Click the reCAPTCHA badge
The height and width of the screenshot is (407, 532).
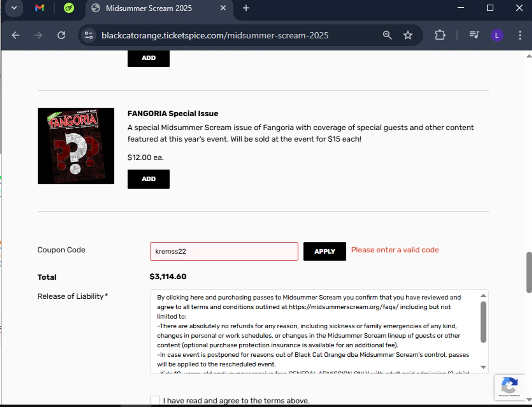tap(510, 387)
